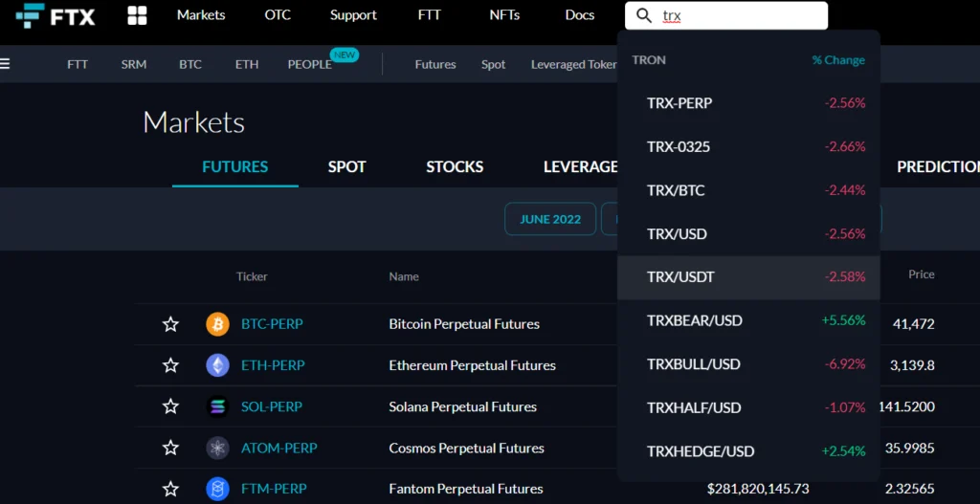Click the search magnifier icon
The image size is (980, 504).
(644, 15)
